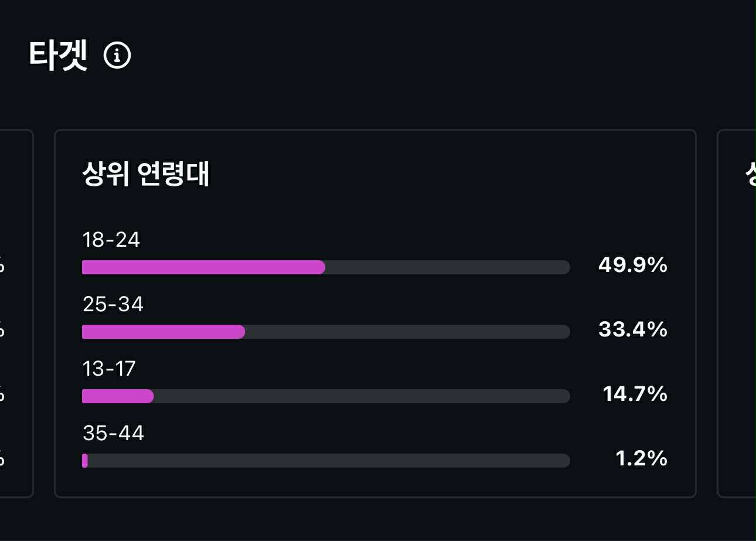756x541 pixels.
Task: Click the gray unfilled part of the 13-17 bar
Action: point(362,396)
